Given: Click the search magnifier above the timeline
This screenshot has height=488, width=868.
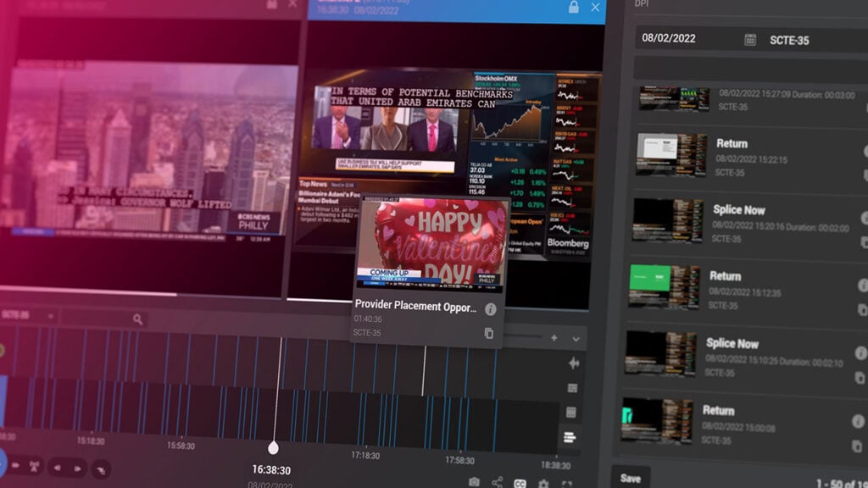Looking at the screenshot, I should [x=138, y=319].
